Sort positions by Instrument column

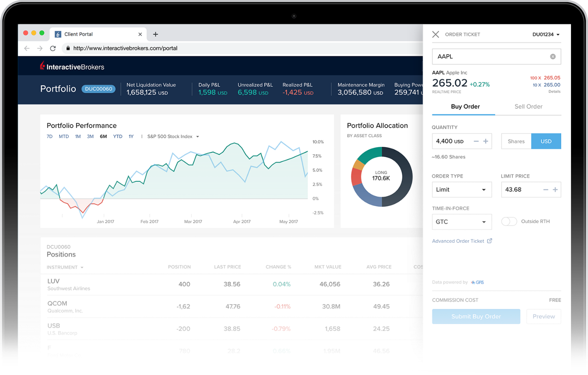point(65,267)
